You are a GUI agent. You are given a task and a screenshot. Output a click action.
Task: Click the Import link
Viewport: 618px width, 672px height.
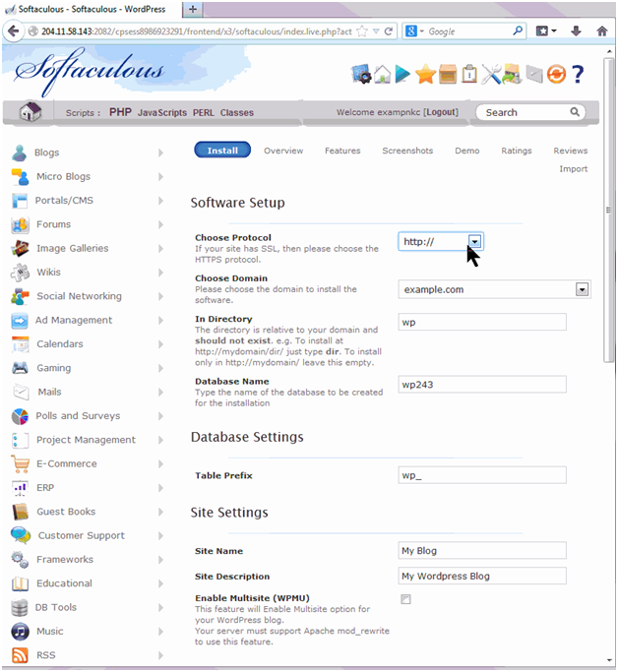573,169
